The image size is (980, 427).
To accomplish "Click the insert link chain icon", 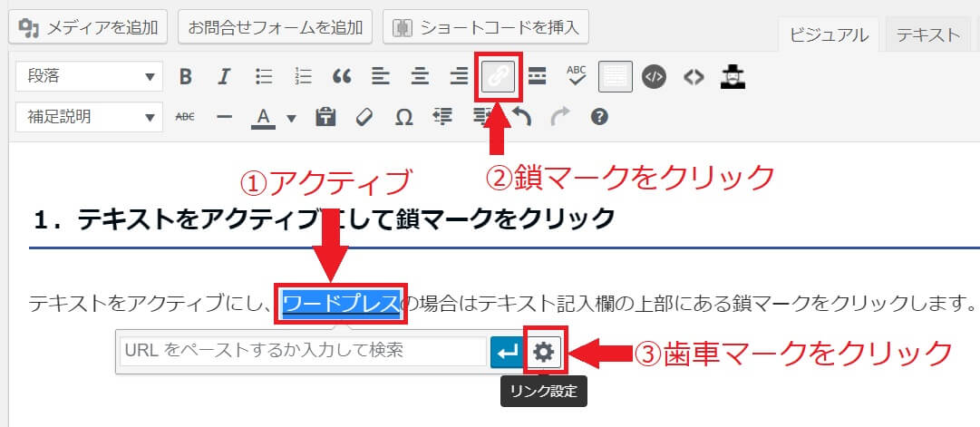I will (498, 77).
